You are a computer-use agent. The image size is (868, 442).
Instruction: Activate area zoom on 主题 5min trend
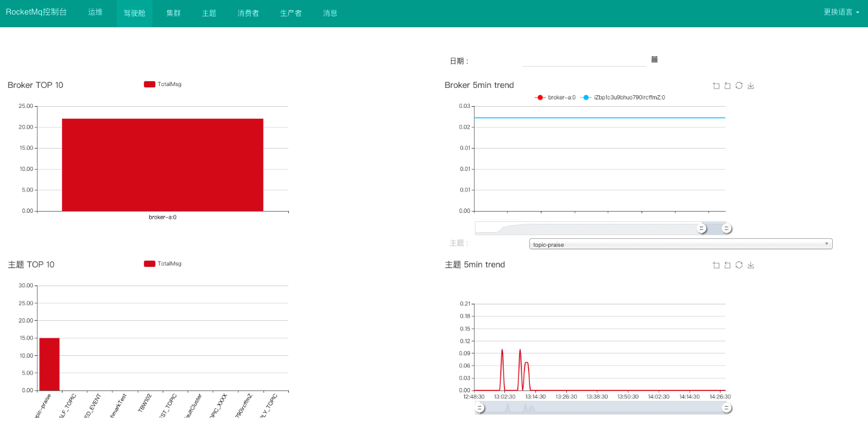pos(716,265)
